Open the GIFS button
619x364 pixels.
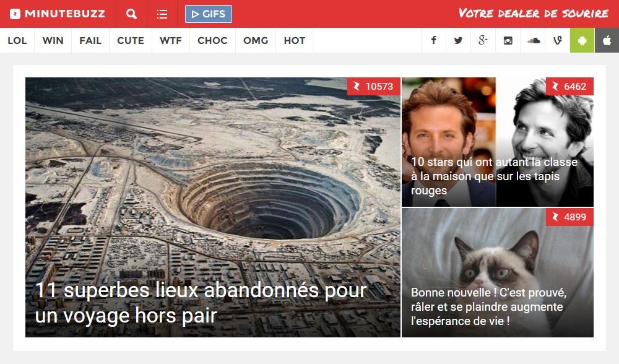point(209,14)
